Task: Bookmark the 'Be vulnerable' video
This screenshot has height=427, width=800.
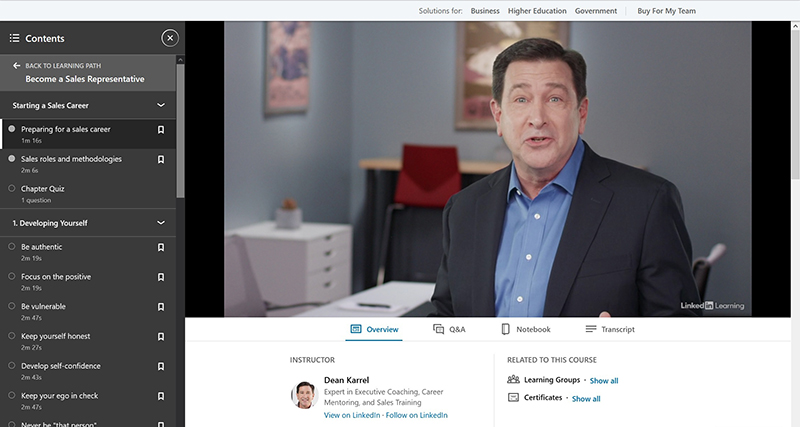Action: (x=161, y=307)
